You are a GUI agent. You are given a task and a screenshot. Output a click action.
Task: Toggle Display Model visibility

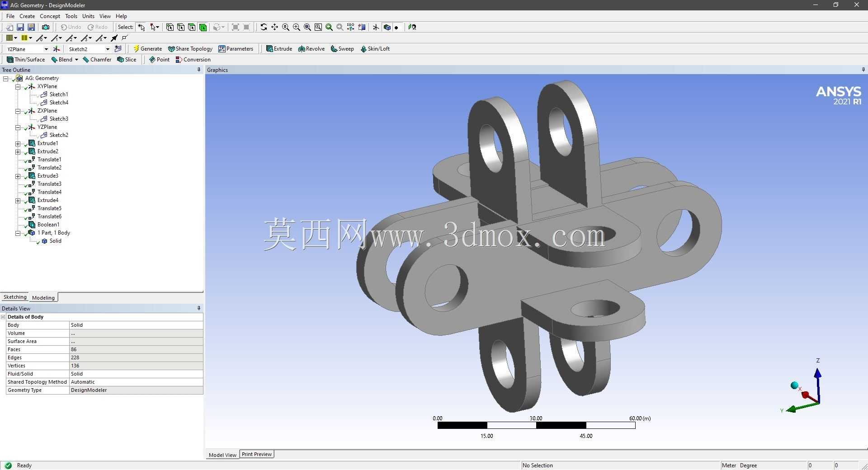point(387,27)
